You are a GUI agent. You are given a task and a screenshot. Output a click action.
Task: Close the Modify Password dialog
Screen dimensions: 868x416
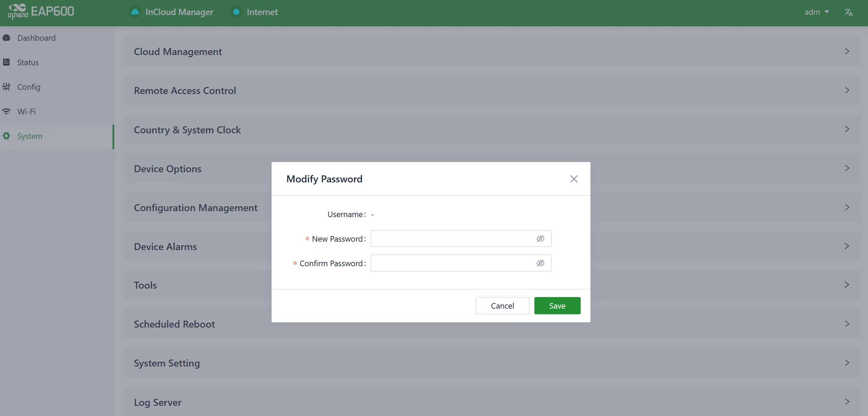click(x=574, y=179)
